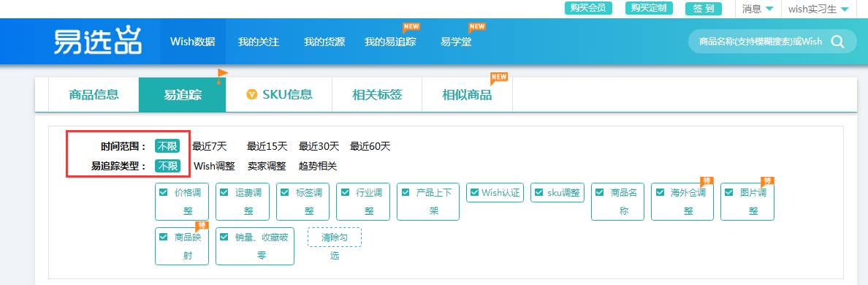This screenshot has width=868, height=285.
Task: Click the 签到 button
Action: [x=704, y=8]
